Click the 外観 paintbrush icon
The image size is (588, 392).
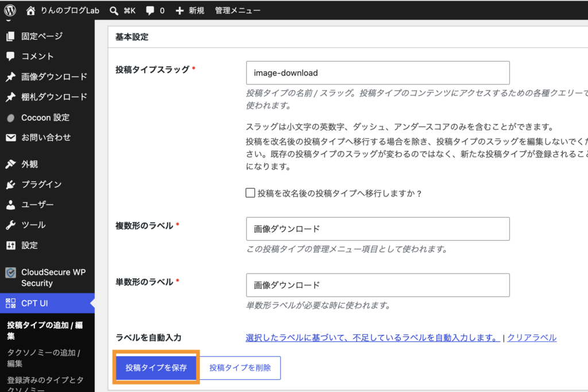[10, 164]
